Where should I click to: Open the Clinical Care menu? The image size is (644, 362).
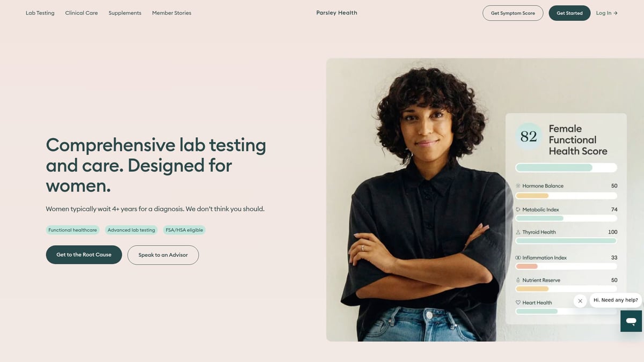82,13
